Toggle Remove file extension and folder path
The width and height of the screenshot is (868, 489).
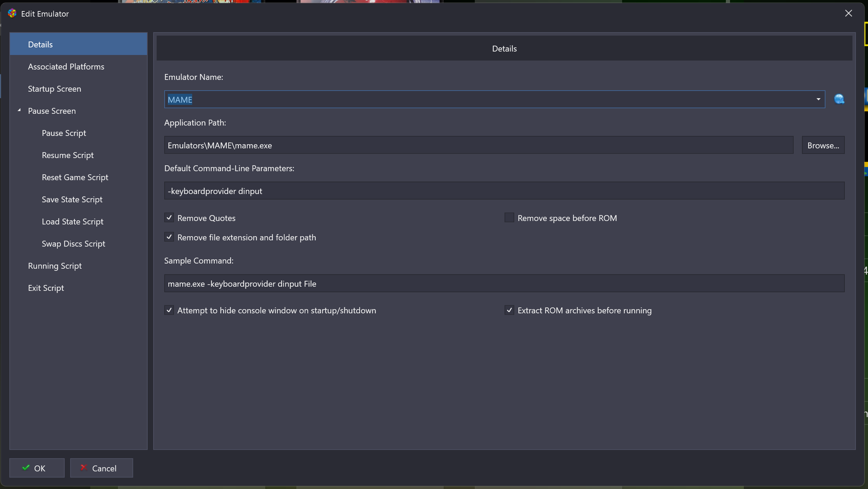[169, 237]
